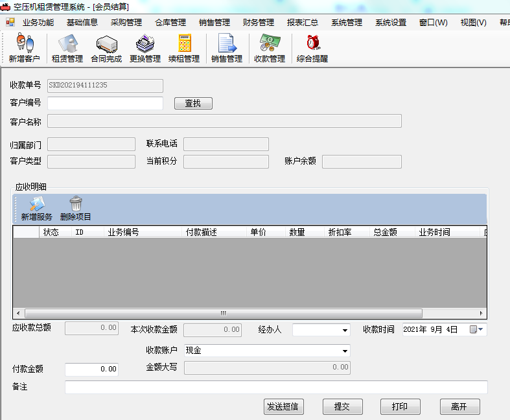This screenshot has width=510, height=420.
Task: Click 新增服务 in the 应收明细 panel
Action: coord(37,209)
